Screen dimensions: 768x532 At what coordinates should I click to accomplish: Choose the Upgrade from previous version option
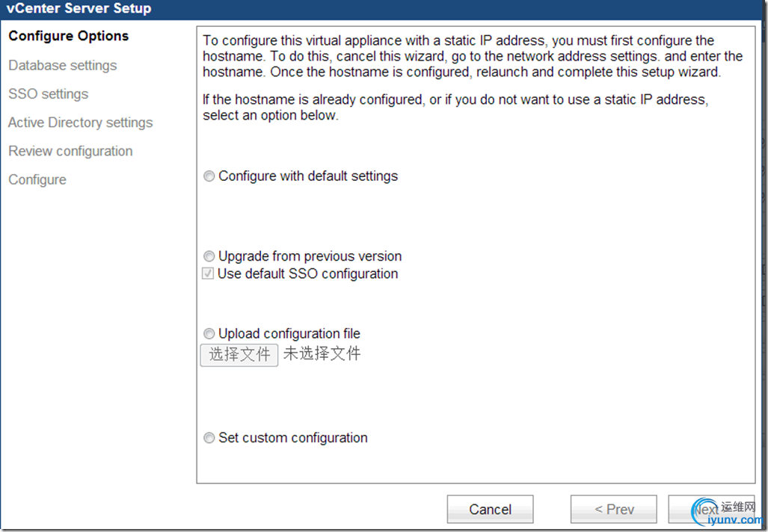(209, 256)
